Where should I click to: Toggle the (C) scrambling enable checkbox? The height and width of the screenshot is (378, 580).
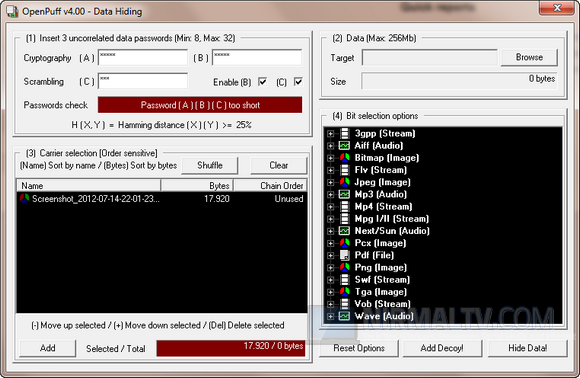pyautogui.click(x=298, y=82)
